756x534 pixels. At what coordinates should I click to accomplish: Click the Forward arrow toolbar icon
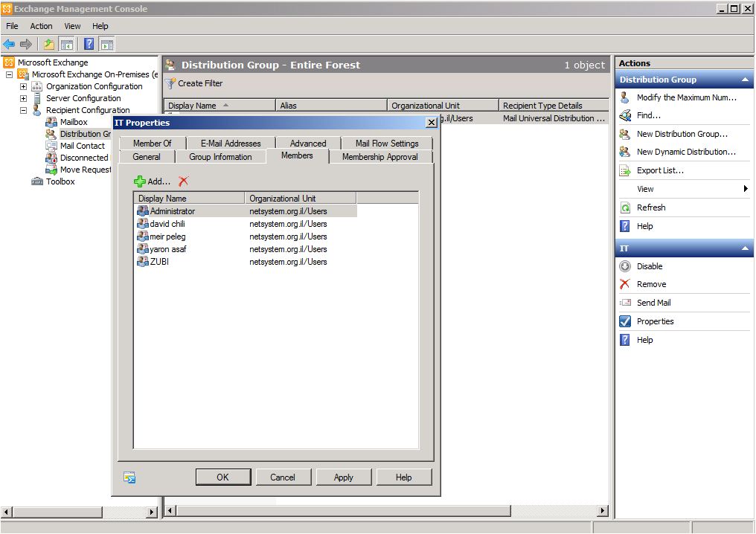(26, 45)
